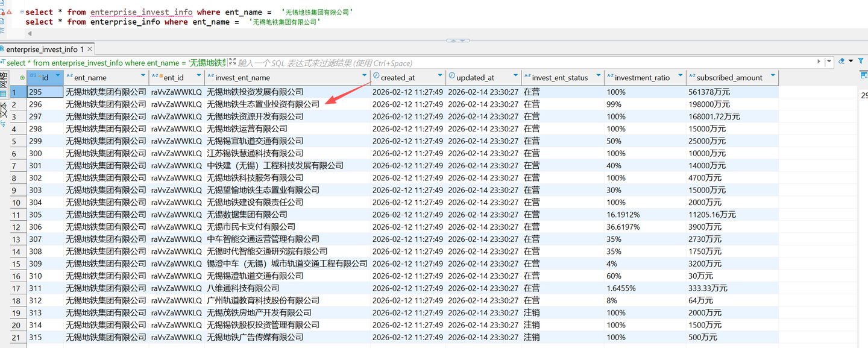
Task: Click cell 无锡地铁广告传媒有限公司
Action: (288, 337)
